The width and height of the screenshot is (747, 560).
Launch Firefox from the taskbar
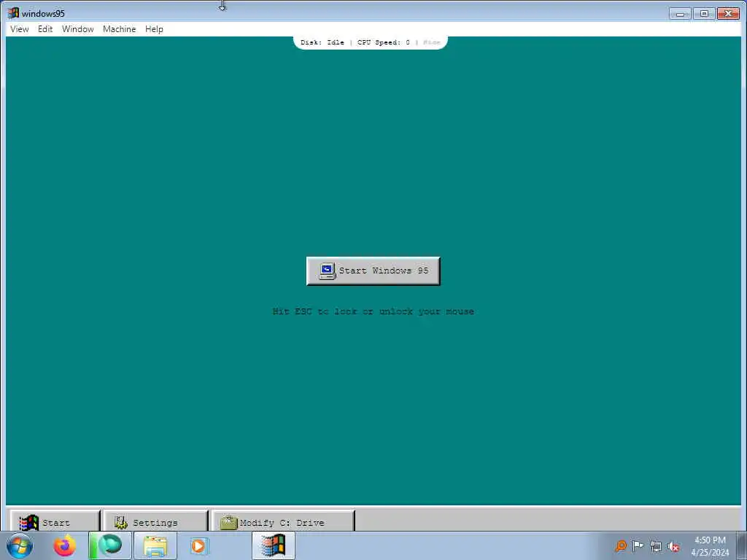(x=64, y=545)
